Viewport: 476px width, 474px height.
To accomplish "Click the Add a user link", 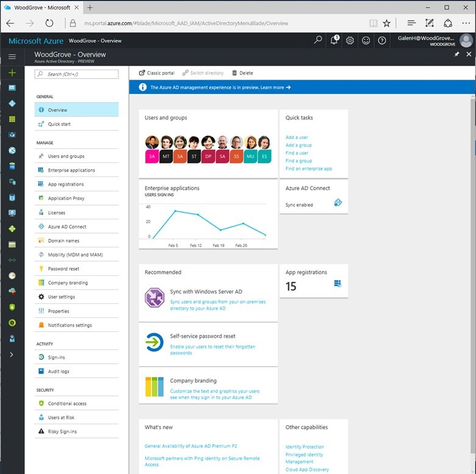I will pos(297,137).
